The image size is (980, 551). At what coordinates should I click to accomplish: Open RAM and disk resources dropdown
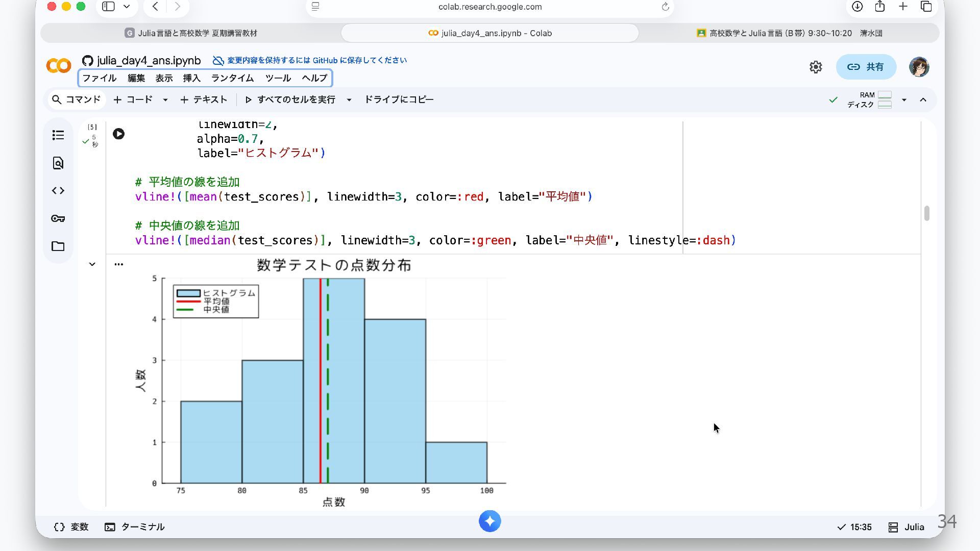[903, 100]
